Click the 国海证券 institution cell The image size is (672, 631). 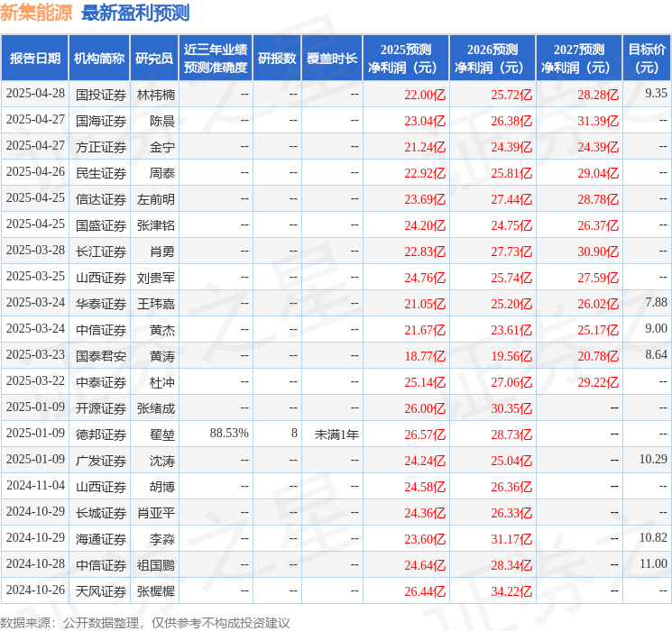click(101, 121)
